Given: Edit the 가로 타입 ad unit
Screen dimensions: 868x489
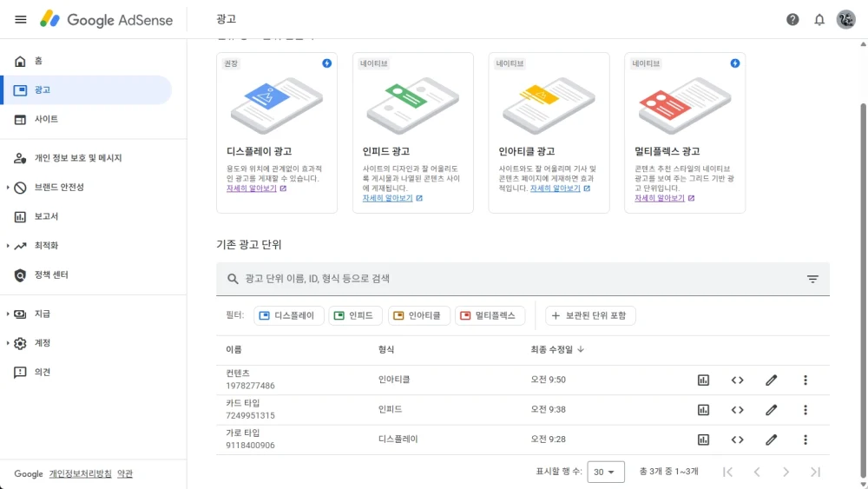Looking at the screenshot, I should pos(771,439).
